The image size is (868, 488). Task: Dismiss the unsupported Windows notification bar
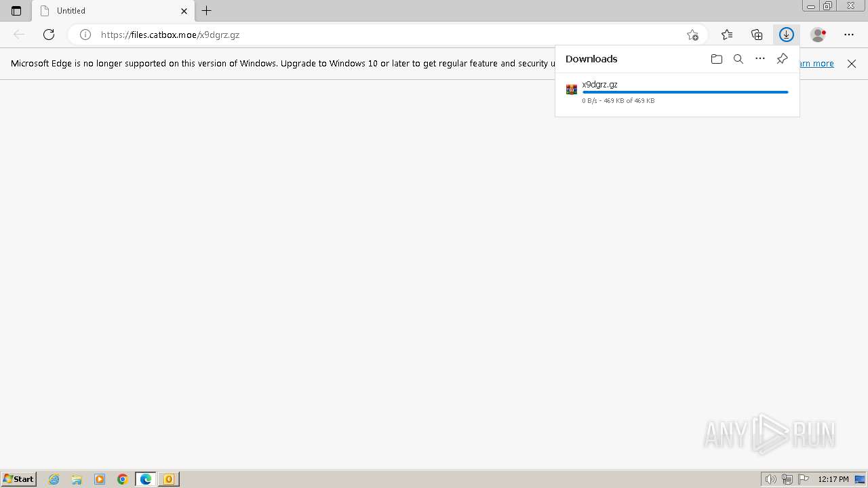[x=852, y=64]
